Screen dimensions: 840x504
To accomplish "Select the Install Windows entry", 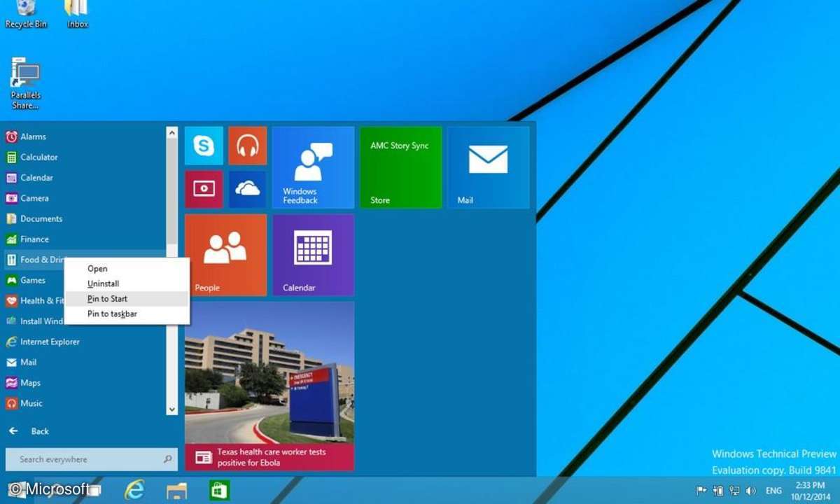I will tap(34, 321).
